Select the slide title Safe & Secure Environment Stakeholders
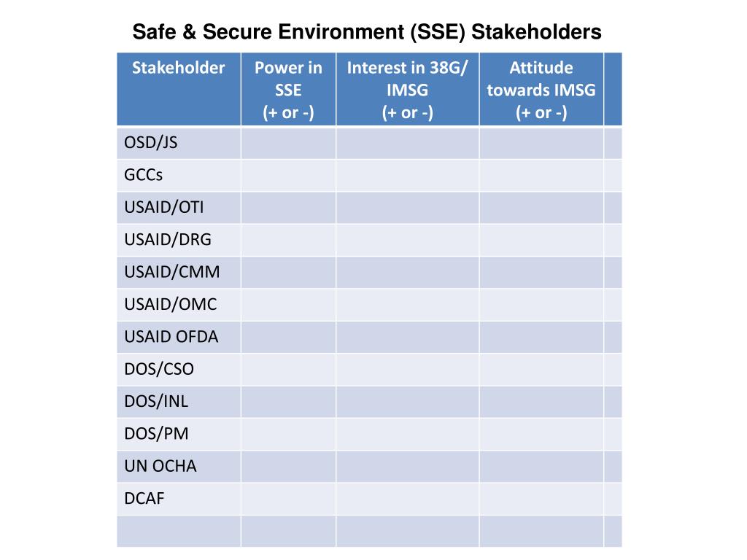 (x=367, y=32)
